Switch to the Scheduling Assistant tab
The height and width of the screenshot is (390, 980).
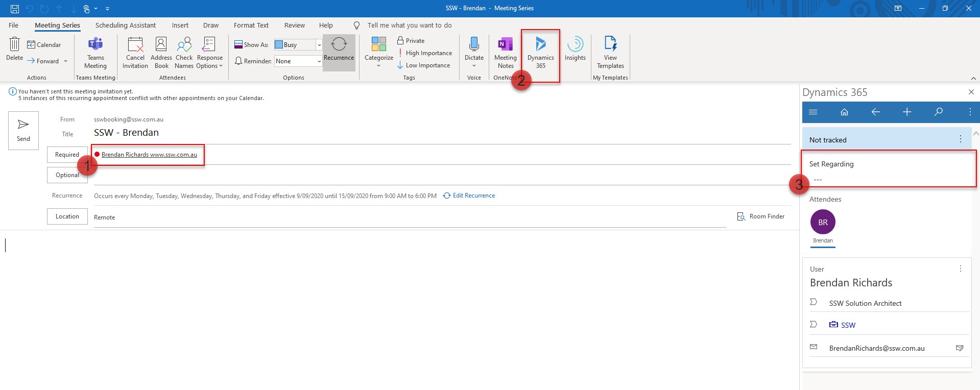pyautogui.click(x=126, y=26)
